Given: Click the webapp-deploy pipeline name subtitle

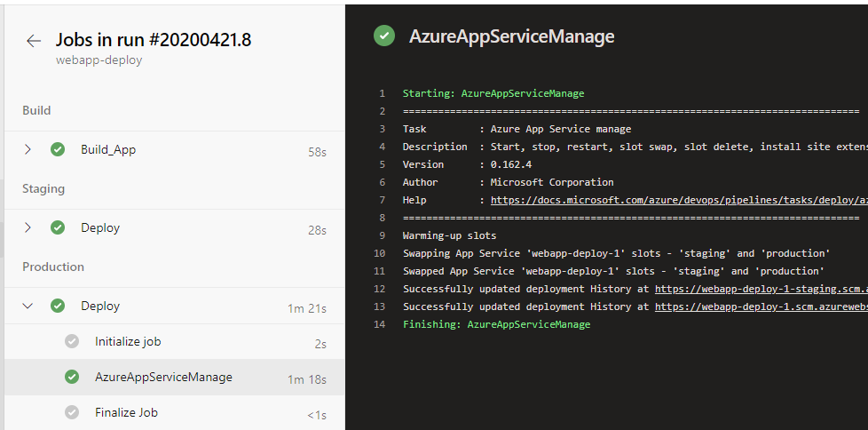Looking at the screenshot, I should tap(99, 60).
